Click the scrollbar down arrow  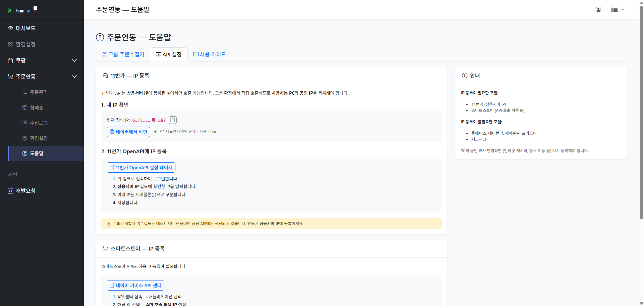coord(641,303)
